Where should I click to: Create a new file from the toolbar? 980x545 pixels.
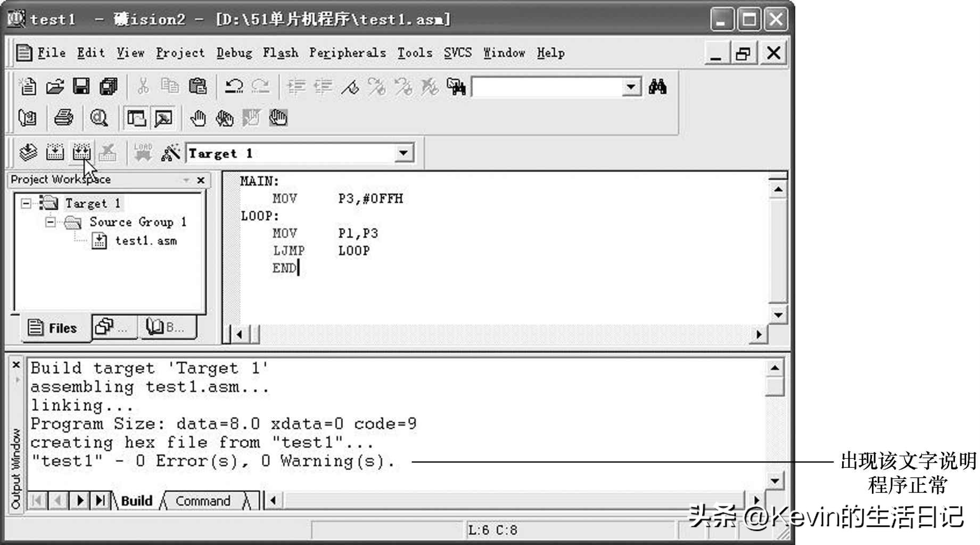click(x=28, y=86)
